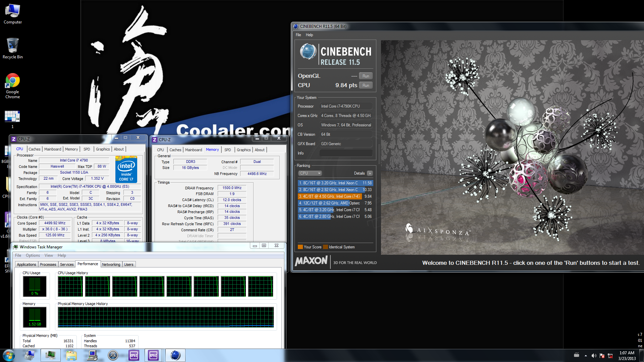644x362 pixels.
Task: Open Graphics tab in left CPU-Z window
Action: tap(103, 149)
